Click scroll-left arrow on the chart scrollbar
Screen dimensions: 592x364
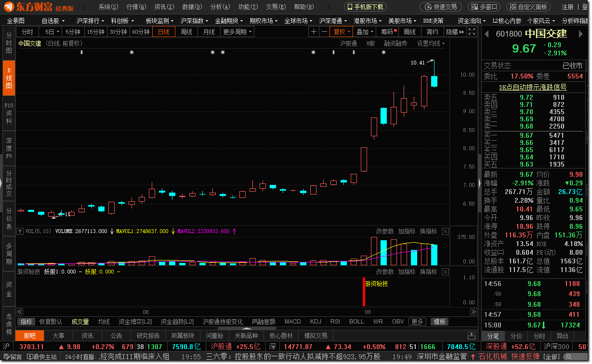point(20,312)
